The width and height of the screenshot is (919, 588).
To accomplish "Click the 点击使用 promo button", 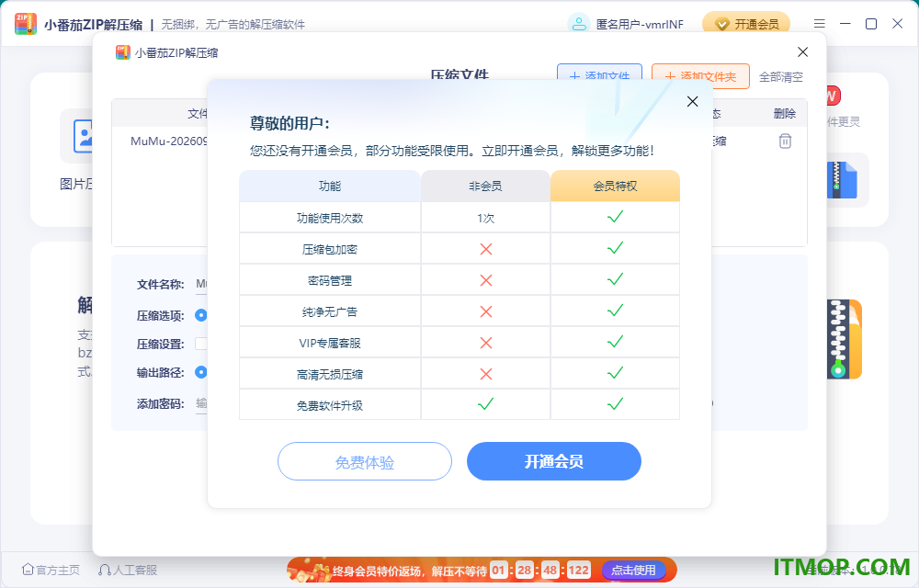I will pos(633,570).
